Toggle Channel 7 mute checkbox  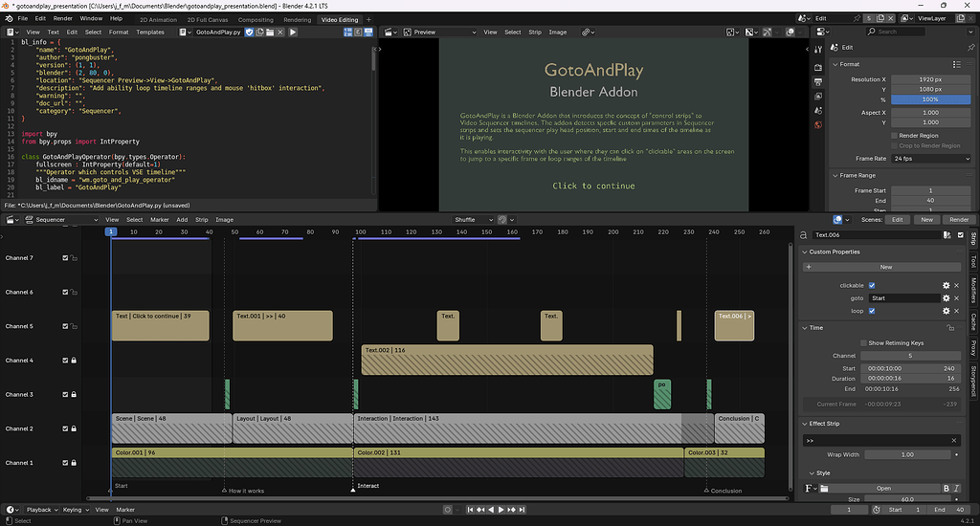click(65, 258)
